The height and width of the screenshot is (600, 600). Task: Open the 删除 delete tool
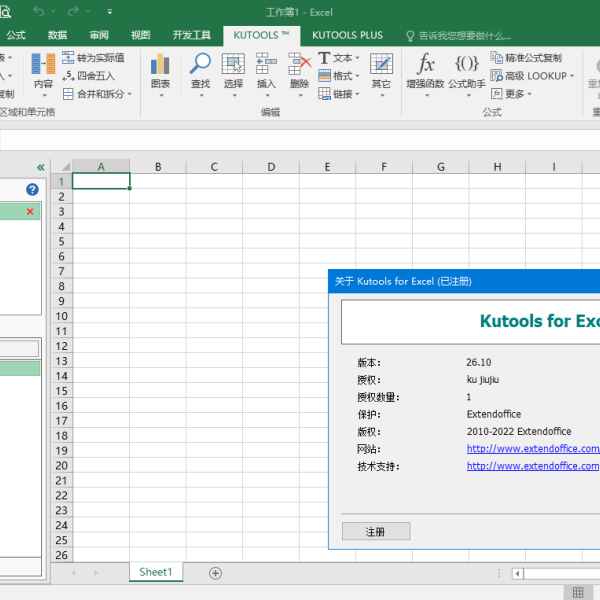click(299, 75)
